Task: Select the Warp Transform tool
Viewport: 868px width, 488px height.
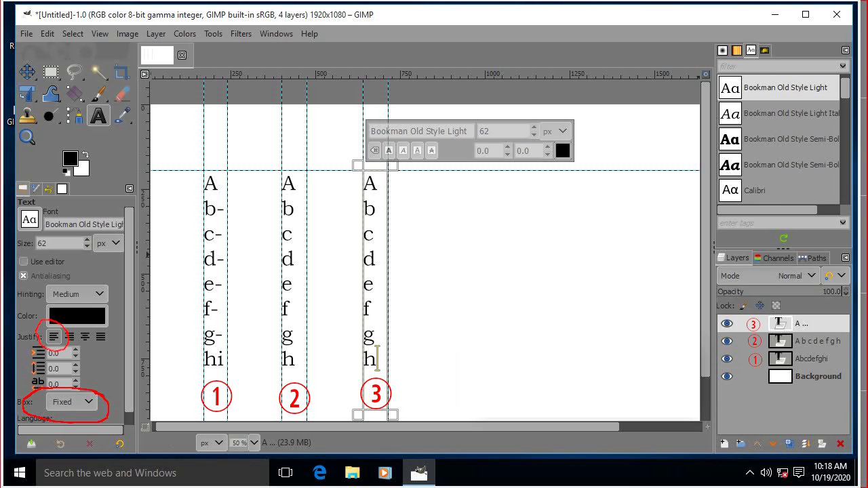Action: pyautogui.click(x=51, y=94)
